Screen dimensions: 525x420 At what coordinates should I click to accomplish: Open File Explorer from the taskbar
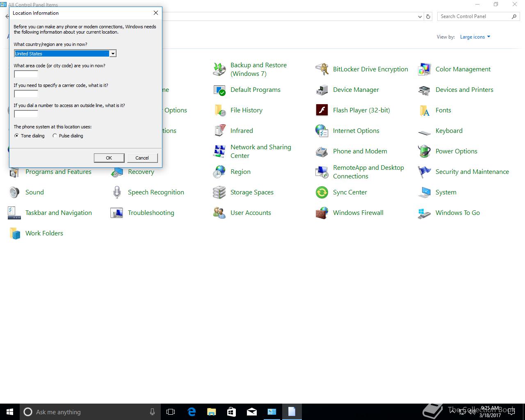212,412
